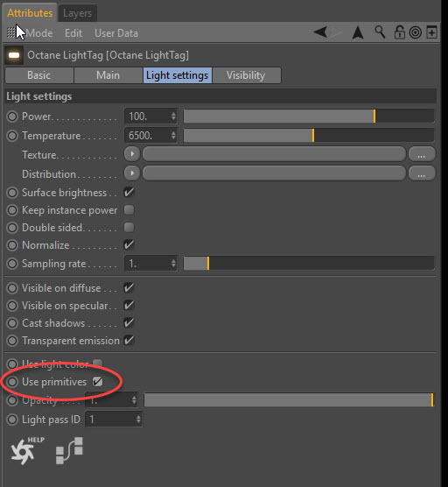The width and height of the screenshot is (448, 487).
Task: Toggle Transparent emission checkbox
Action: click(x=129, y=341)
